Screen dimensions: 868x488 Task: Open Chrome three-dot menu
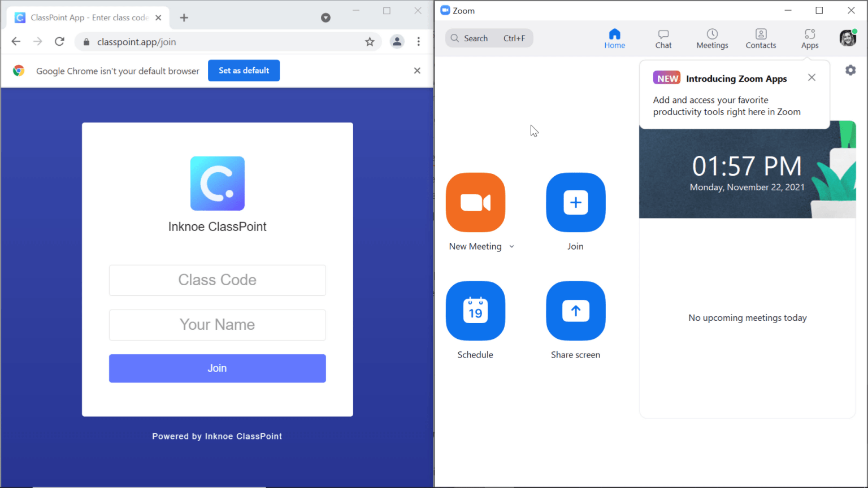pos(418,41)
